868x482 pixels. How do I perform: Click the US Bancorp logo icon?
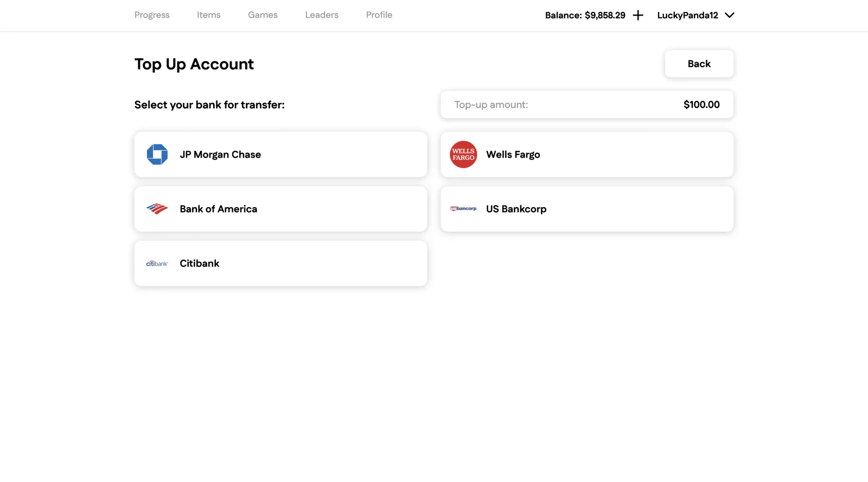(x=463, y=209)
